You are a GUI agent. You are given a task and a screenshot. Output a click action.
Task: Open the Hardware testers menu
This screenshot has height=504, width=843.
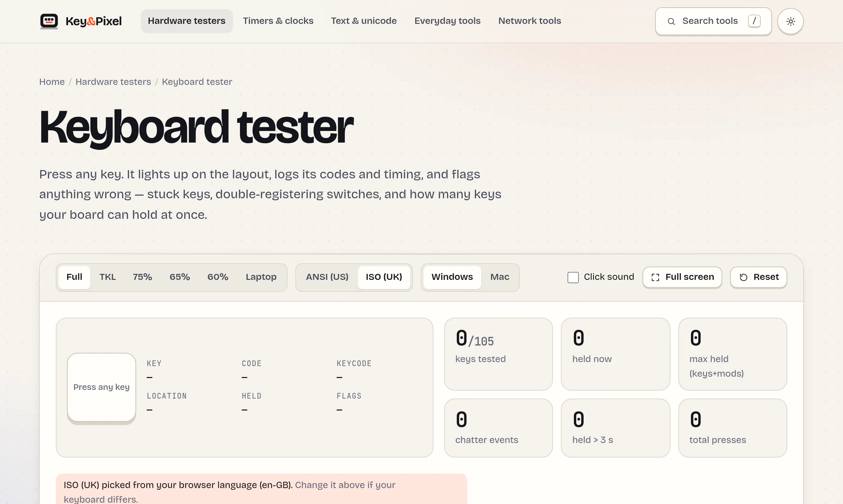[x=187, y=21]
